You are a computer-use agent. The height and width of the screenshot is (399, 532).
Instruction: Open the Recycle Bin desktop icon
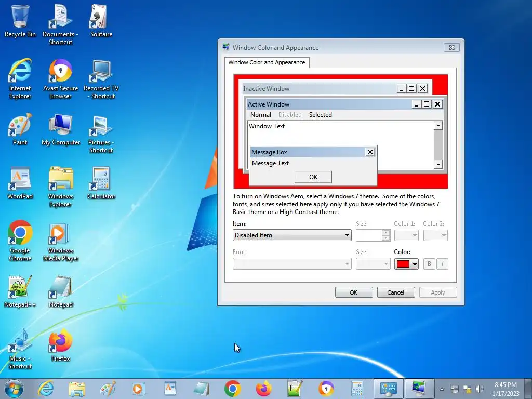[20, 21]
